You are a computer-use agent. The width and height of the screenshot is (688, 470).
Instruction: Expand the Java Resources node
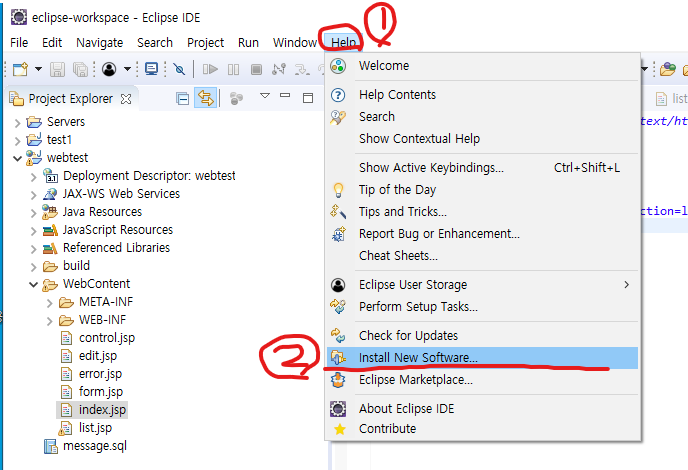34,213
